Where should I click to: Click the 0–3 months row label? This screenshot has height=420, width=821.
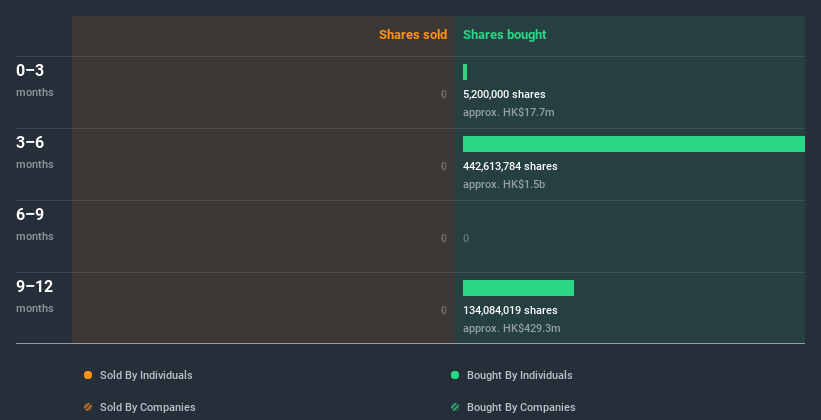pyautogui.click(x=35, y=80)
